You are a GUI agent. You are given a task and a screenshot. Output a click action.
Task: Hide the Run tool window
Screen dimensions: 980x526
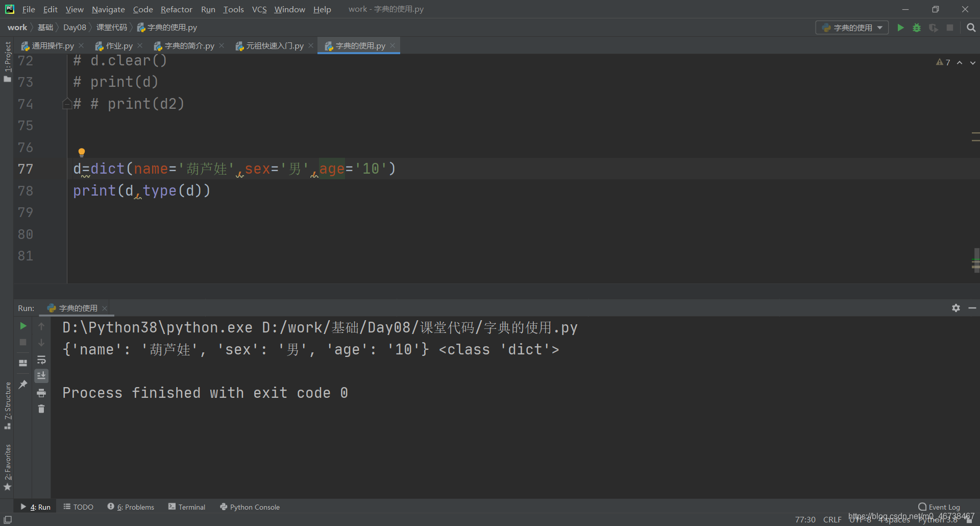click(972, 308)
